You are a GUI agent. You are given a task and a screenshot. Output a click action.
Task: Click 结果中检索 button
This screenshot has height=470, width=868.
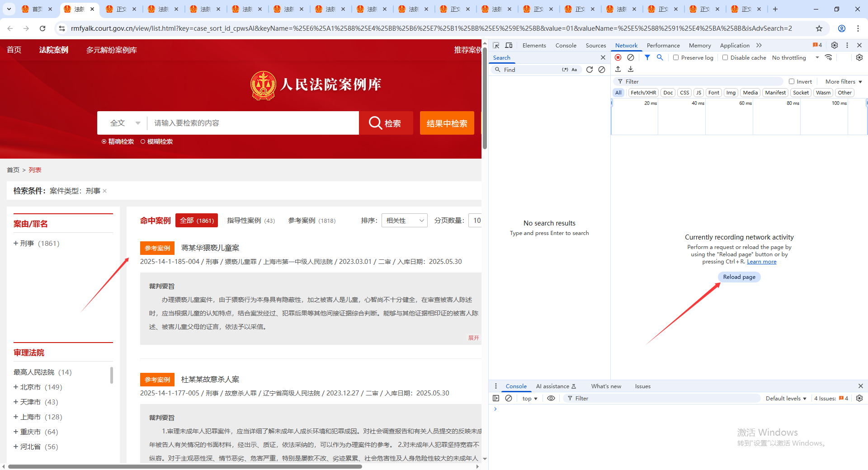[447, 123]
